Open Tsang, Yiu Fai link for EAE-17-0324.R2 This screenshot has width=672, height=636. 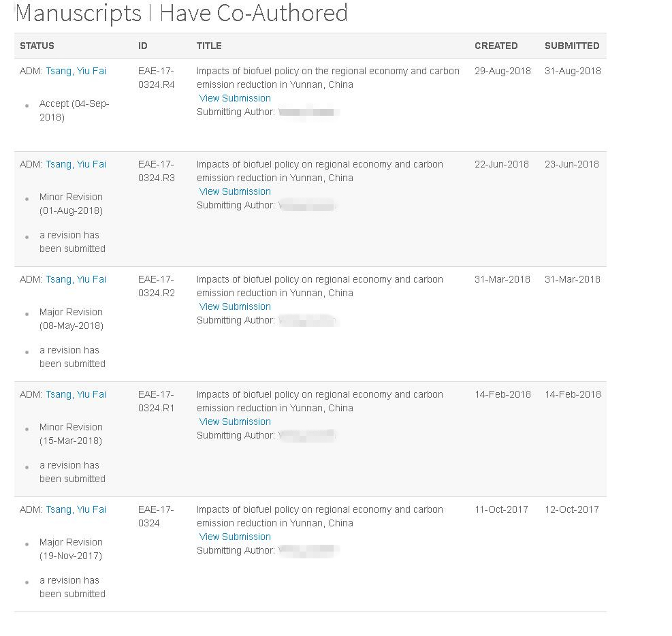(76, 279)
